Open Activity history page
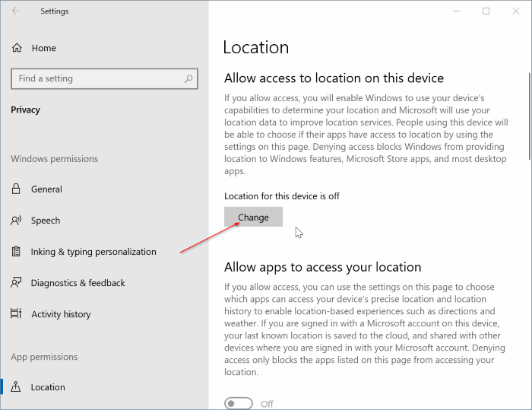This screenshot has width=532, height=410. pyautogui.click(x=61, y=314)
